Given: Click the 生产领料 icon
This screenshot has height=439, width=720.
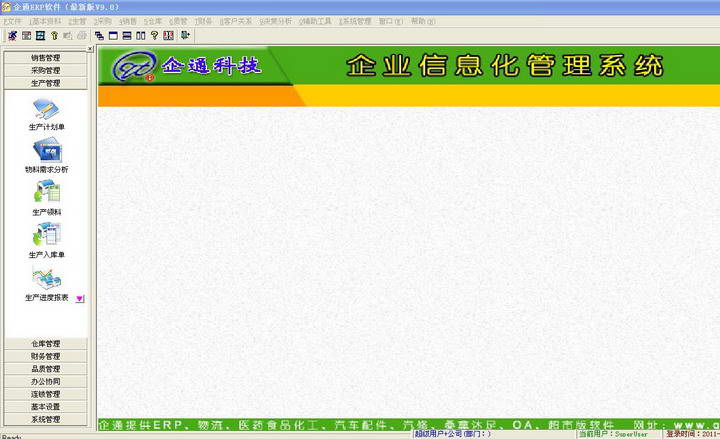Looking at the screenshot, I should 46,193.
